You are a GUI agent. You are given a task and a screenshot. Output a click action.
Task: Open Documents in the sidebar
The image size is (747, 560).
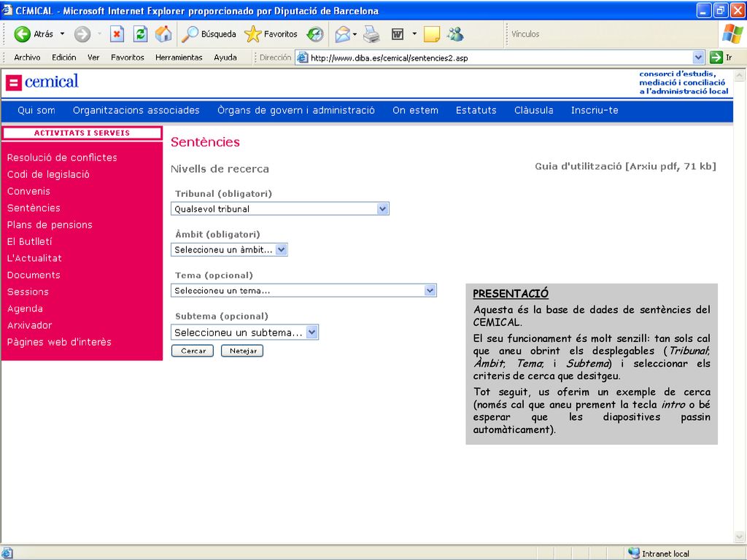(x=34, y=275)
